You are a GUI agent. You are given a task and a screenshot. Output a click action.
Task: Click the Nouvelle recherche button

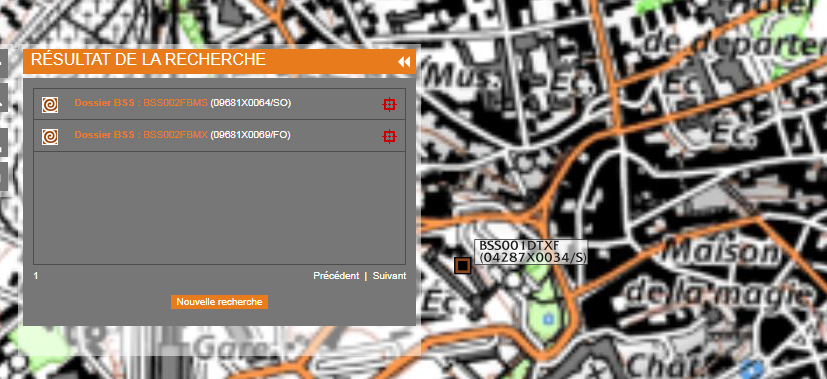(x=219, y=302)
